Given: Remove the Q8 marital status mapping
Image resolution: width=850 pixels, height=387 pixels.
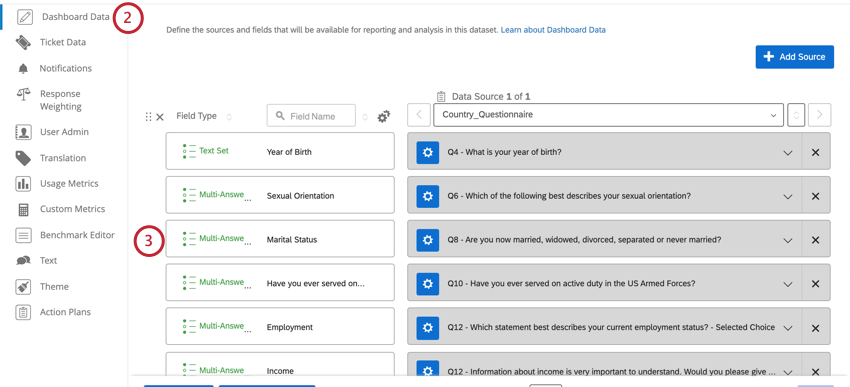Looking at the screenshot, I should pyautogui.click(x=815, y=240).
